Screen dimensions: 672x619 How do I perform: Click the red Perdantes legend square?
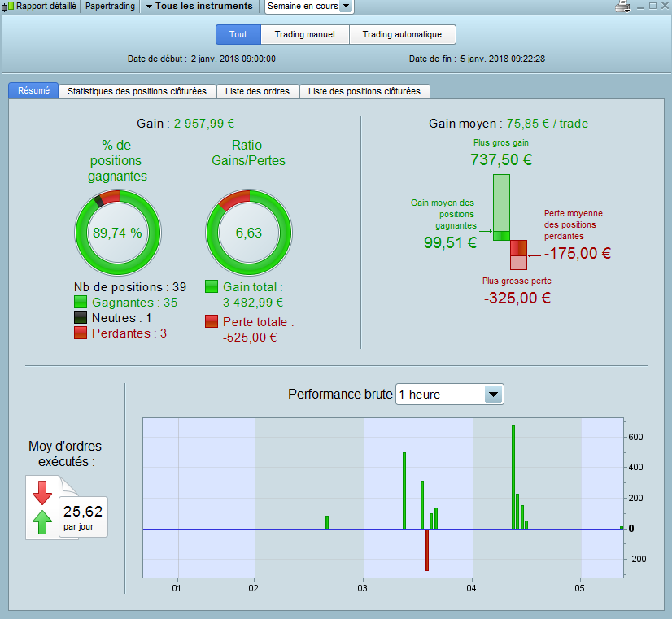point(81,333)
